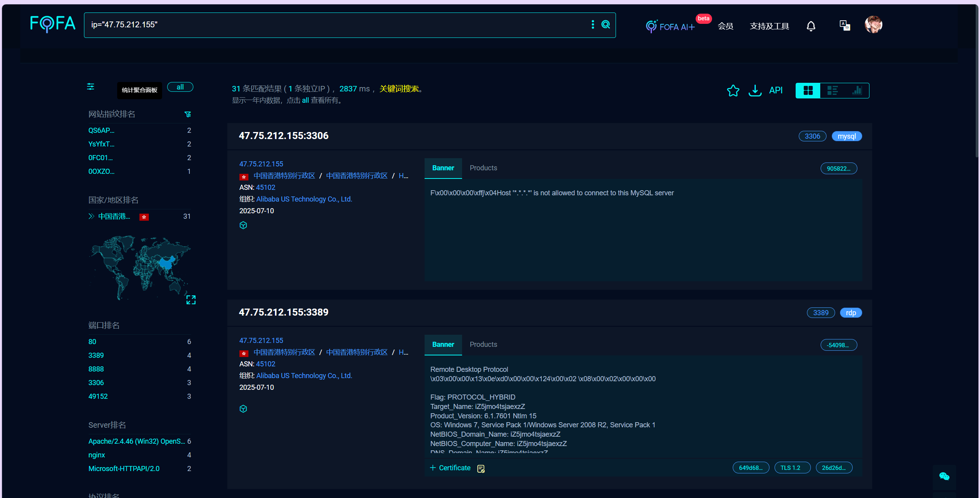The image size is (980, 498).
Task: Click the WeChat chat icon
Action: (944, 476)
